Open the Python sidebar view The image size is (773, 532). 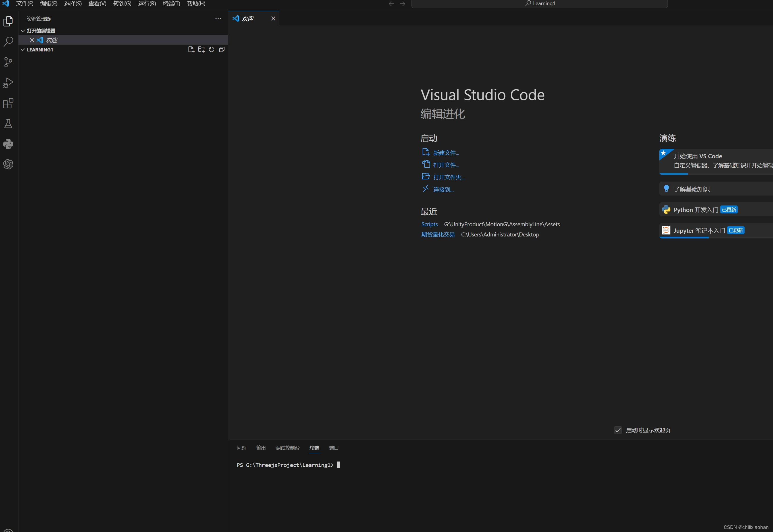[8, 144]
